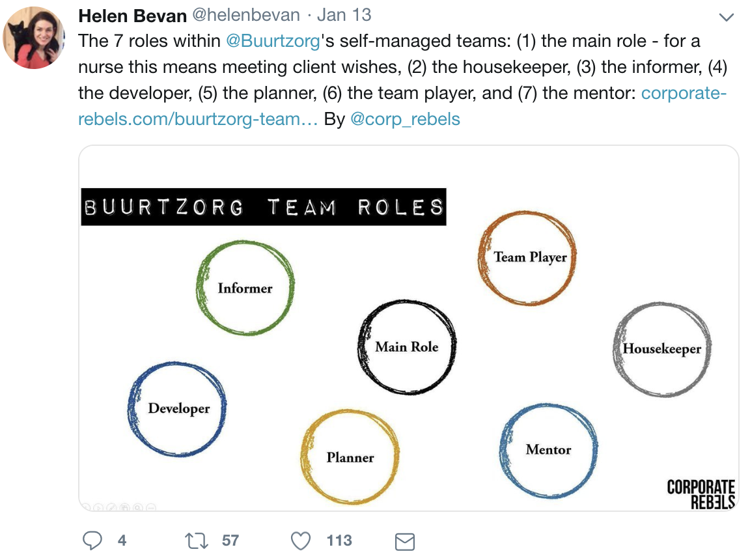This screenshot has height=560, width=750.
Task: Send tweet via the envelope message icon
Action: point(405,542)
